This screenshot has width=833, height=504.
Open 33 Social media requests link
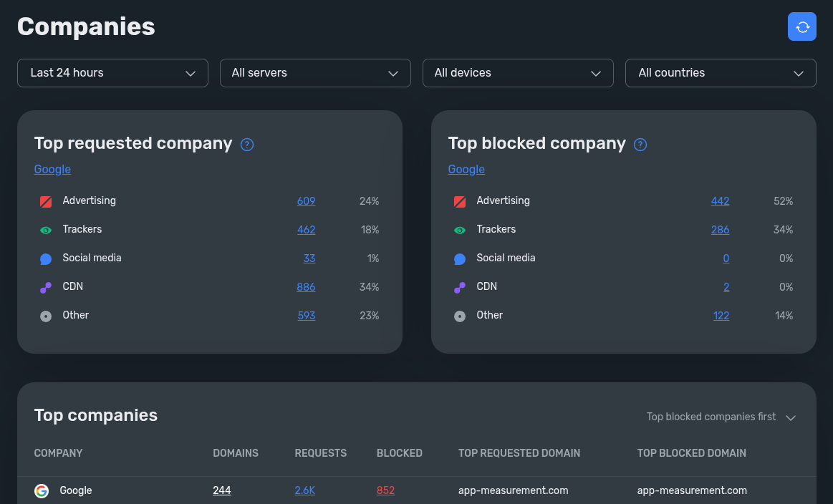309,258
